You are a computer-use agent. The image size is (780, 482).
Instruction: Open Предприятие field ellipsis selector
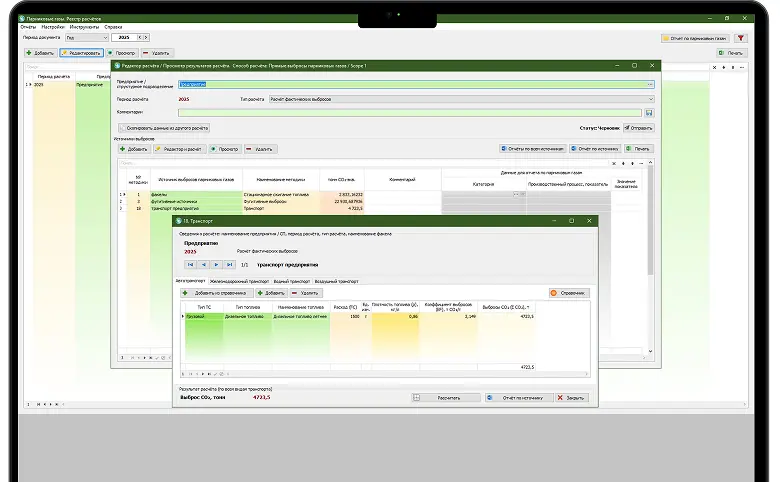click(x=649, y=85)
